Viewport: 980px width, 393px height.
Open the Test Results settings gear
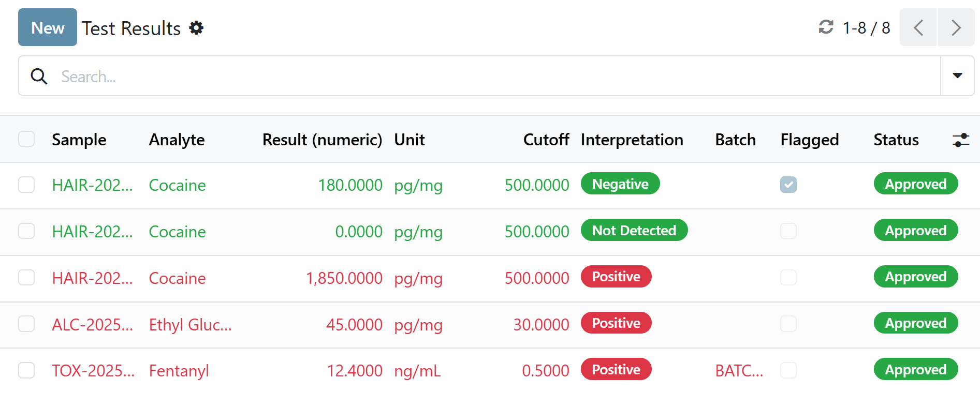coord(196,28)
